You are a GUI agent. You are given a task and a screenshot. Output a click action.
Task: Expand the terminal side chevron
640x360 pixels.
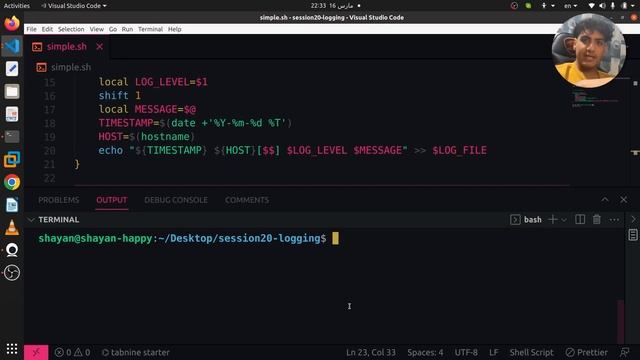point(633,220)
